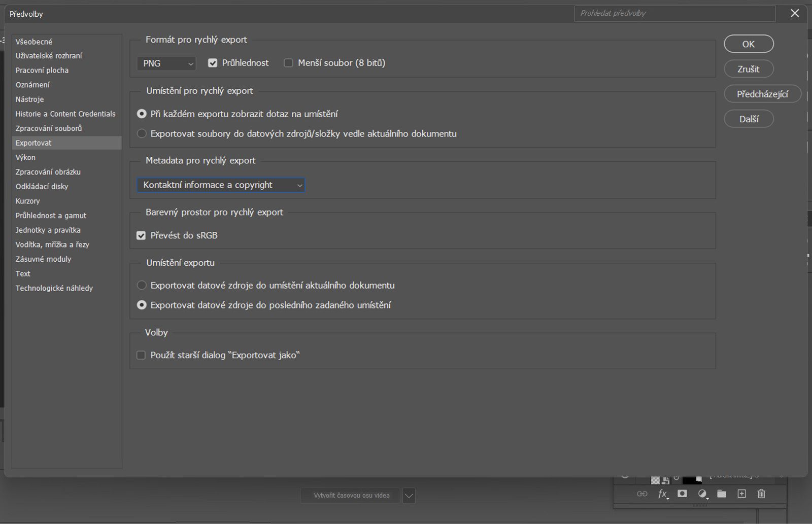Select Výkon in the preferences sidebar
Screen dimensions: 812x524
[x=26, y=157]
